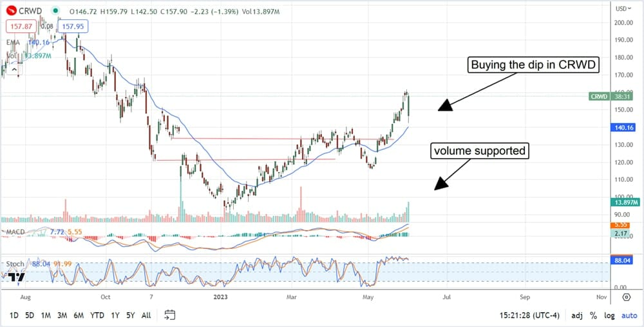Switch to the 1D time range
This screenshot has width=644, height=327.
14,315
